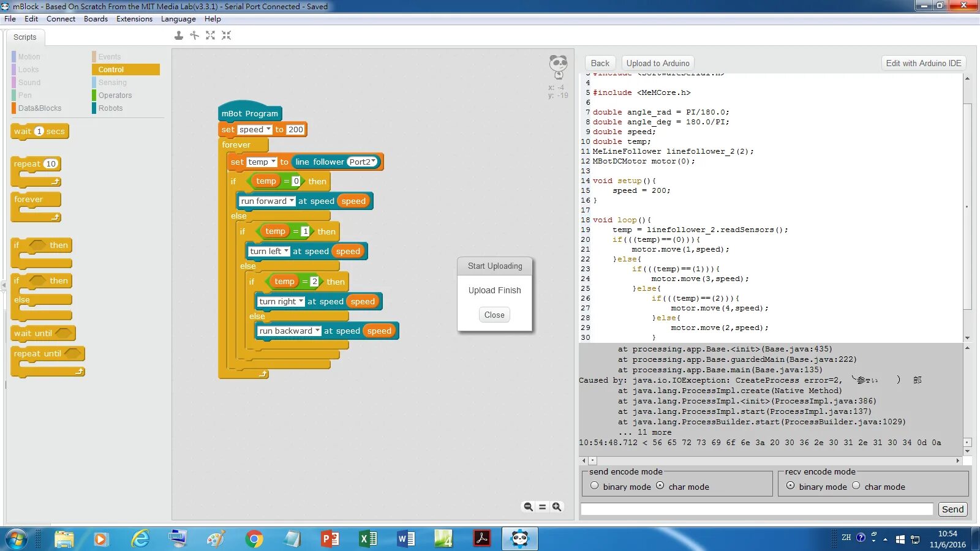Open Internet Explorer from taskbar
Viewport: 980px width, 551px height.
[x=140, y=539]
